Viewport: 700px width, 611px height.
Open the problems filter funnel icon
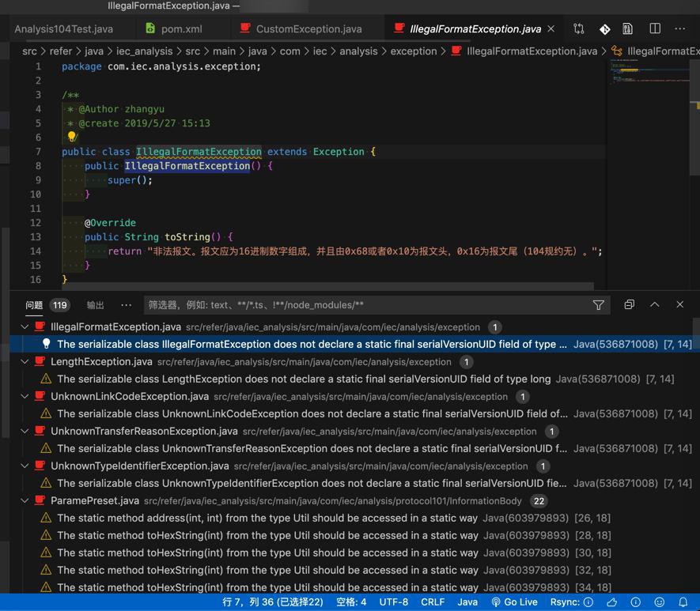pos(599,305)
